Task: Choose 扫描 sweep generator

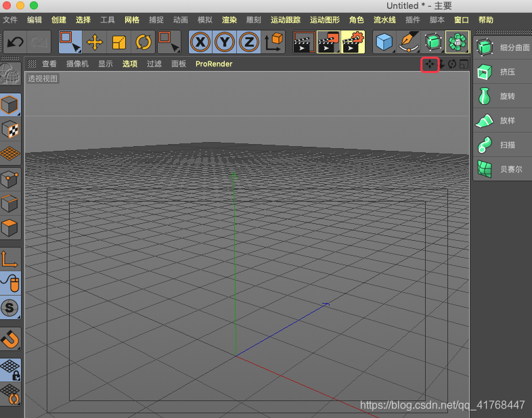Action: tap(503, 145)
